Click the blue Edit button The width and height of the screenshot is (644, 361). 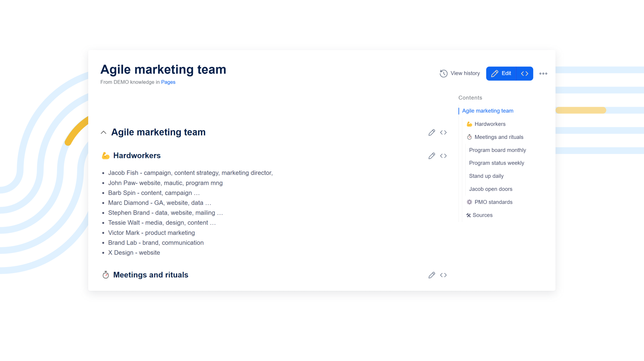501,73
